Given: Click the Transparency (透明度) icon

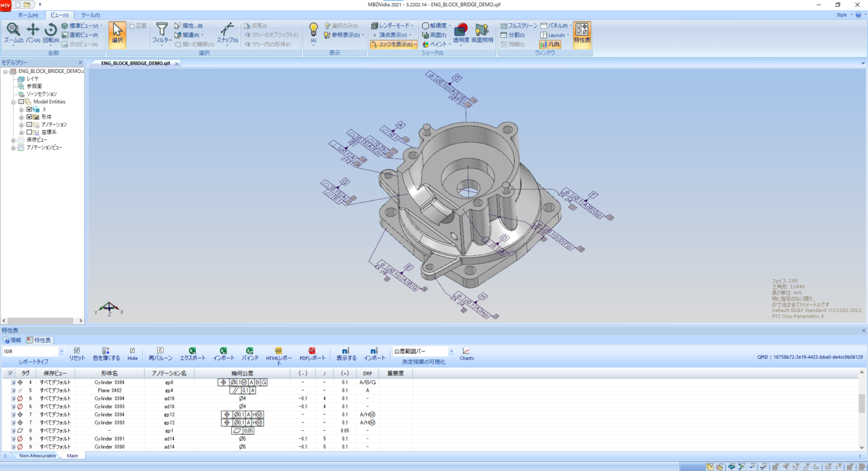Looking at the screenshot, I should click(x=461, y=31).
